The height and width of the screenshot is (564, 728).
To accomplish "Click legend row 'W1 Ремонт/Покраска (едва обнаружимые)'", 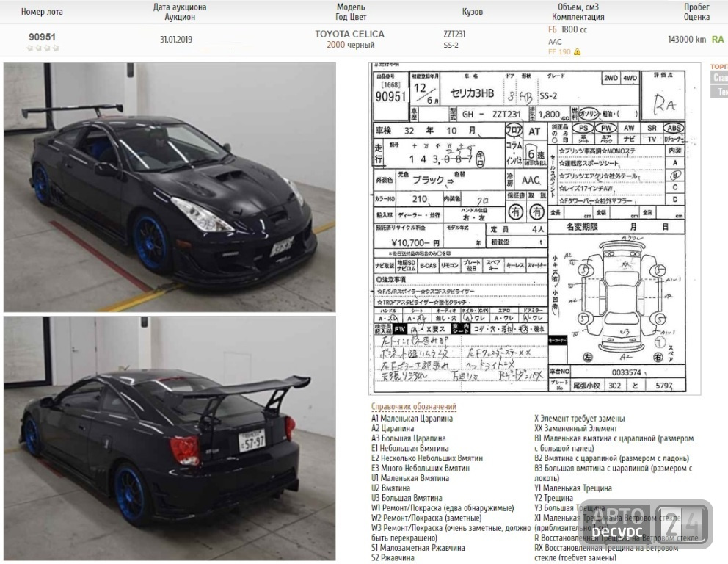I will 443,507.
